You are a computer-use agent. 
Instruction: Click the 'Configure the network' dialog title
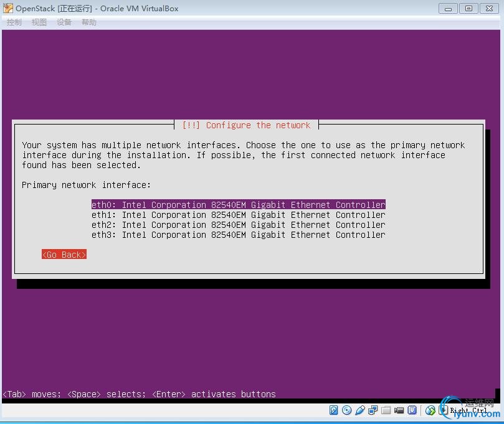246,125
